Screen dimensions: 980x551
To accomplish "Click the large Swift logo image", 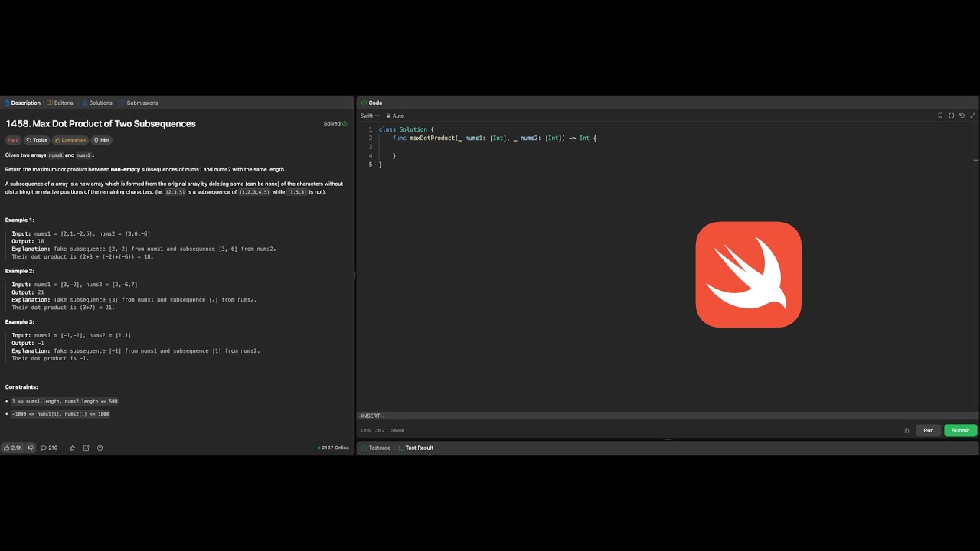I will point(748,274).
